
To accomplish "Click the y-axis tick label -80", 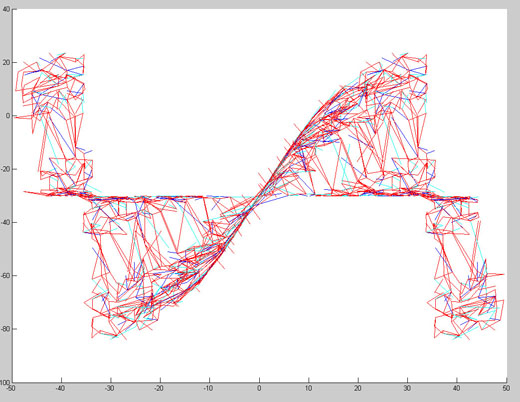I will [x=5, y=329].
